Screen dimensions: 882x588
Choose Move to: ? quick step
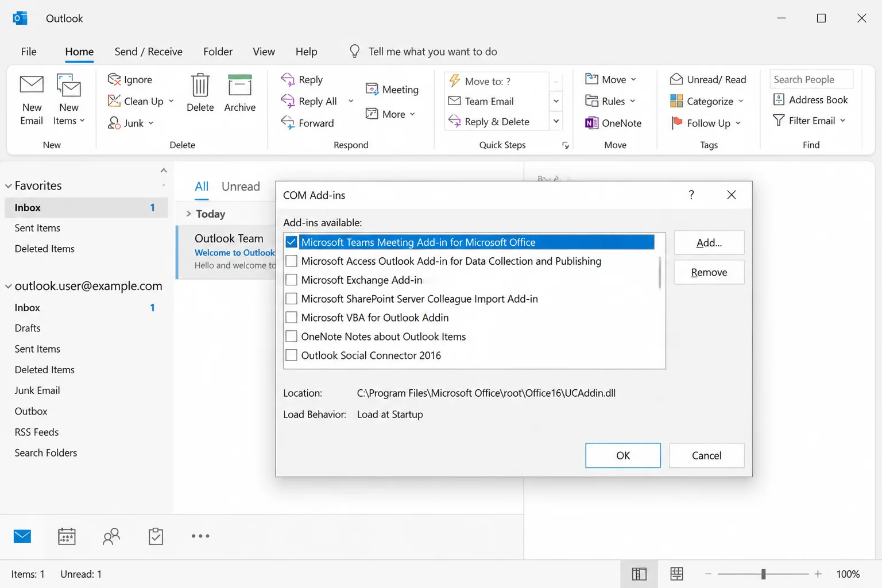(497, 81)
